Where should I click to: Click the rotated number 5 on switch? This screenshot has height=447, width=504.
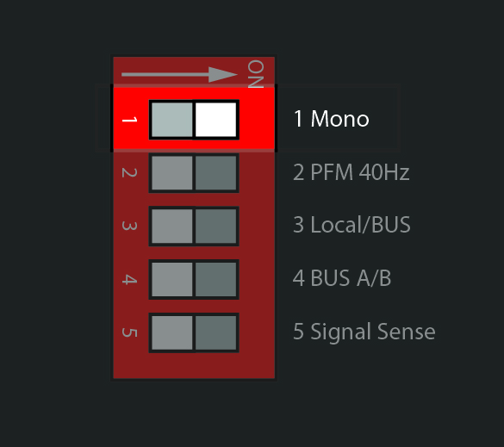click(129, 332)
